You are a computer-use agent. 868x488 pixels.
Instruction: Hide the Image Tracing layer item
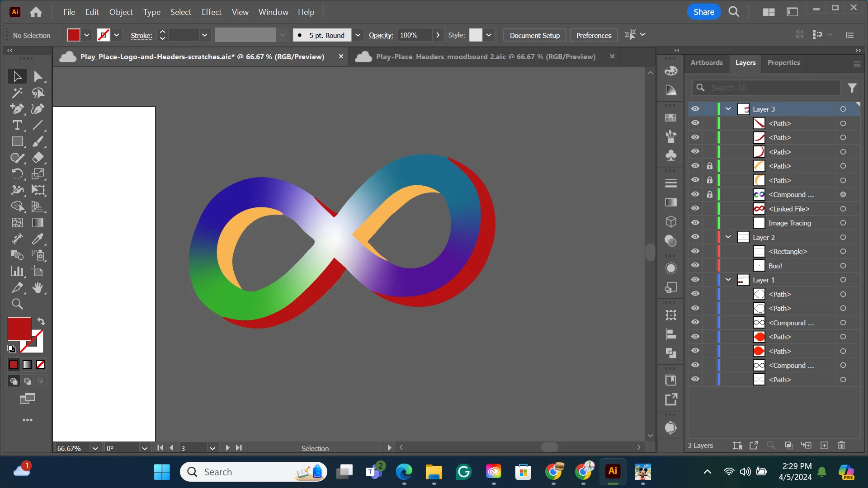click(x=695, y=223)
